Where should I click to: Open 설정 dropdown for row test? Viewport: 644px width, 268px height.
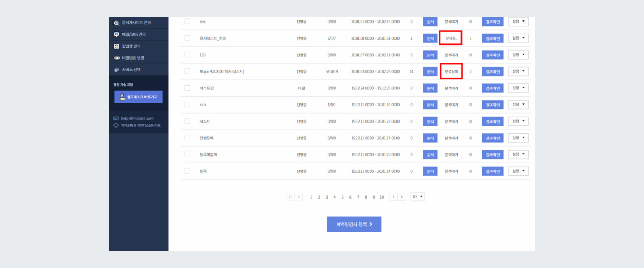click(x=518, y=22)
